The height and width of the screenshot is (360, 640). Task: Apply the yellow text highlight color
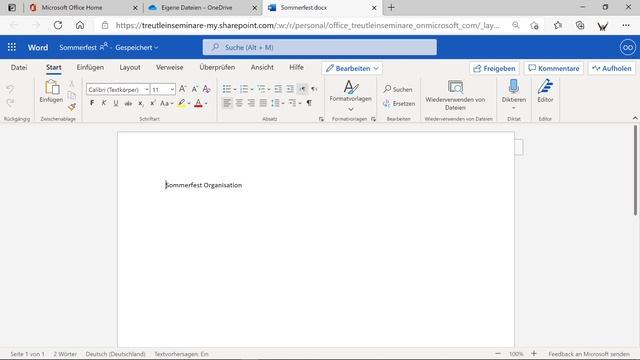[182, 103]
